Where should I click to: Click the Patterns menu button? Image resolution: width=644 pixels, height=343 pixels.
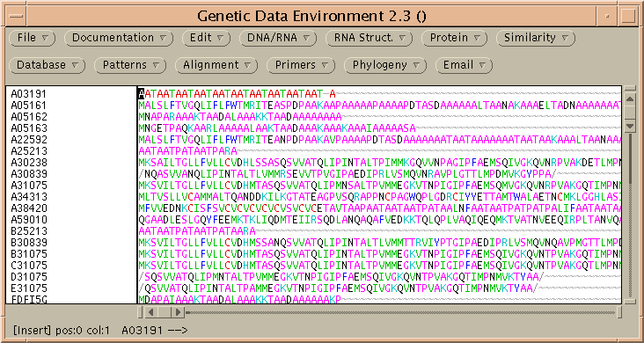(130, 65)
